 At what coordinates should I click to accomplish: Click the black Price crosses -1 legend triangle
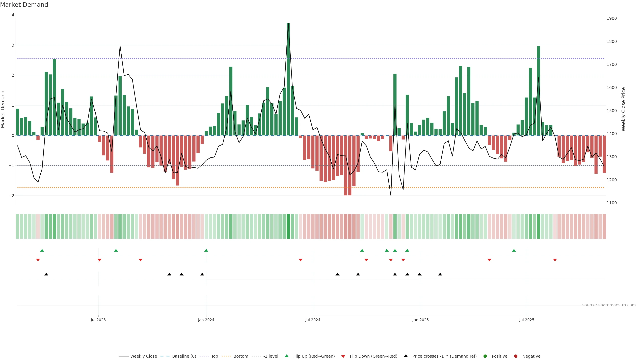[406, 356]
